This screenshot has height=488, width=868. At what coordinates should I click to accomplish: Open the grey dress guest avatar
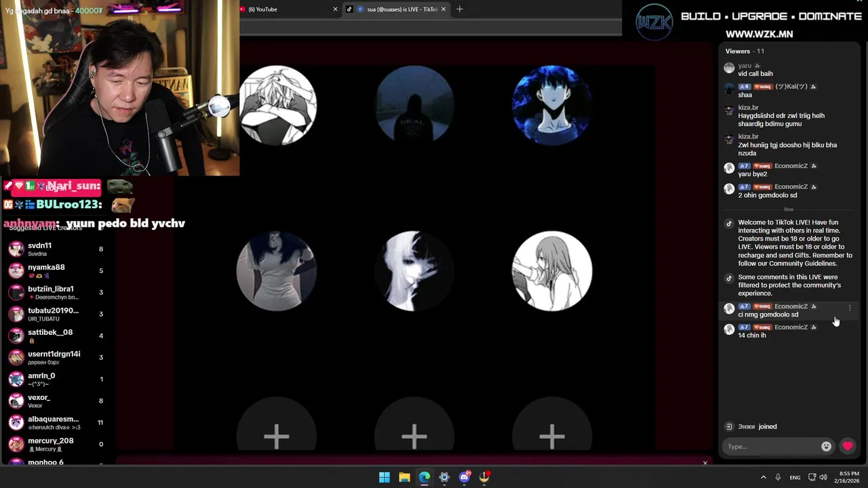[x=276, y=271]
